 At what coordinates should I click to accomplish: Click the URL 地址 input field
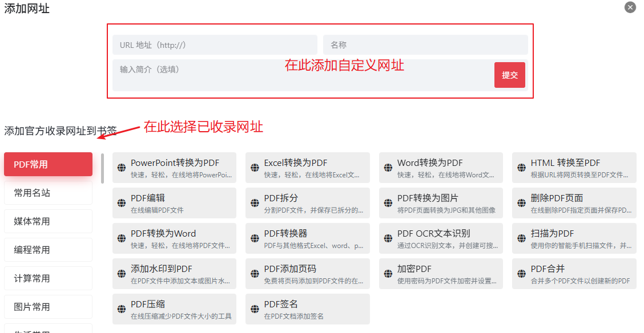click(x=215, y=44)
